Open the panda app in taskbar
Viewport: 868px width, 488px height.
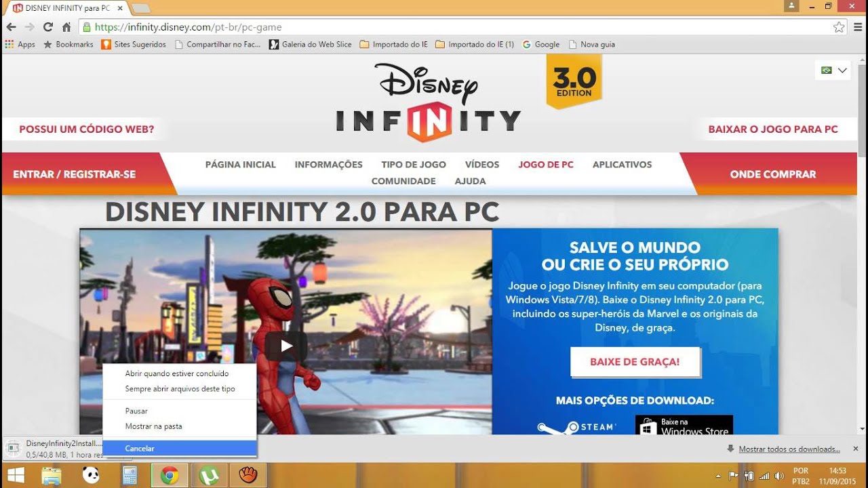pos(91,475)
